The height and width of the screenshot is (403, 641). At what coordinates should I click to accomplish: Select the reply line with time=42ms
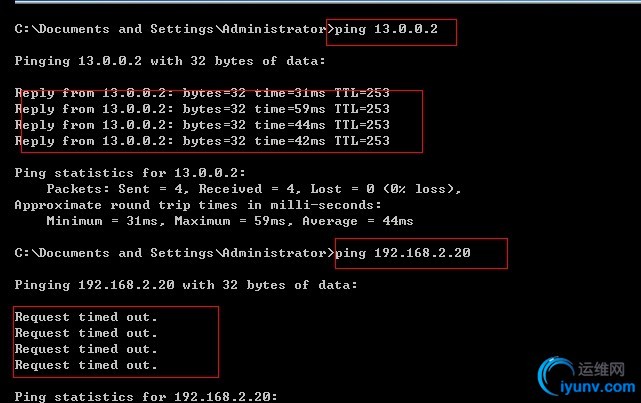pyautogui.click(x=202, y=141)
